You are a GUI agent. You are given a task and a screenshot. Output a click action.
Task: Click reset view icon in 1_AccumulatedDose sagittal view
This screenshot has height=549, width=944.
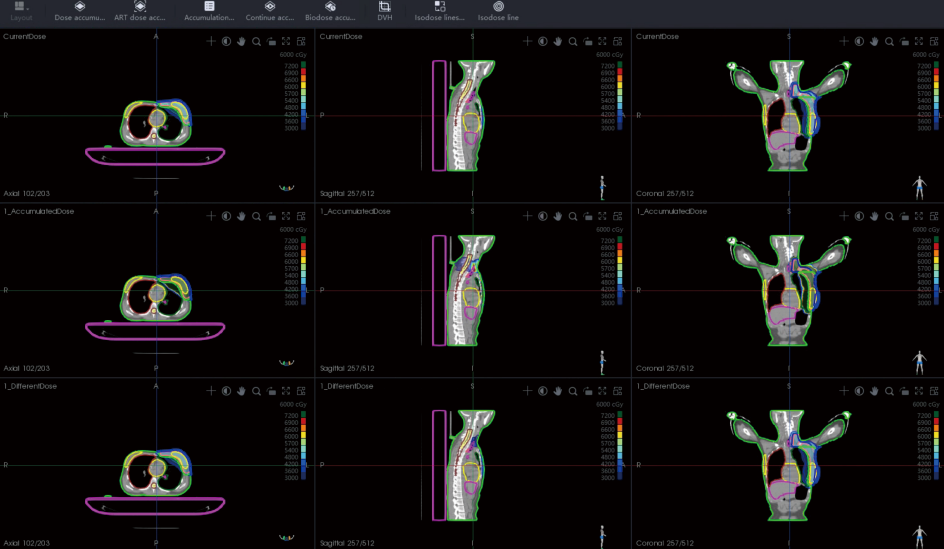tap(588, 216)
